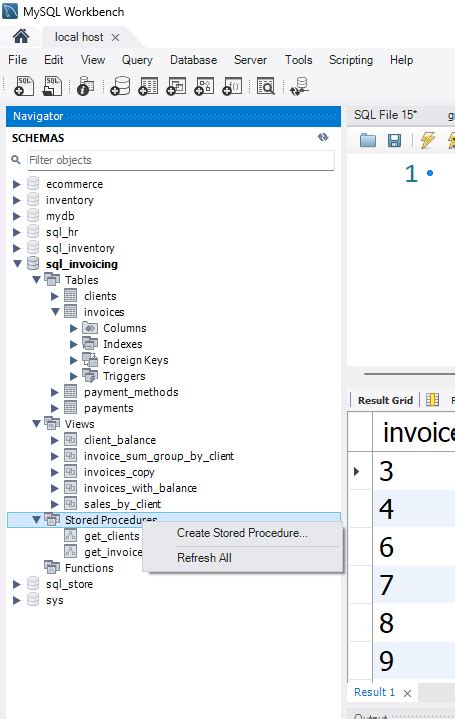Click the Triggers folder icon

click(90, 376)
